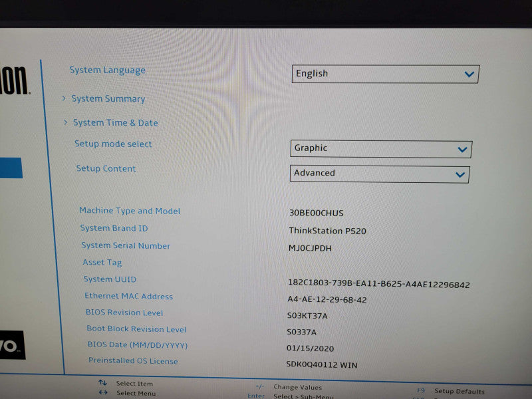Expand the System Summary submenu

tap(108, 98)
